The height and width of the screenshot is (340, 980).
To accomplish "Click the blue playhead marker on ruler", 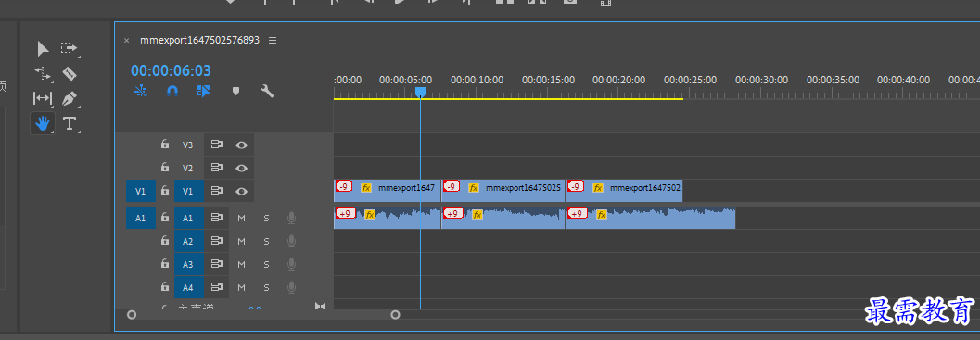I will click(x=421, y=93).
